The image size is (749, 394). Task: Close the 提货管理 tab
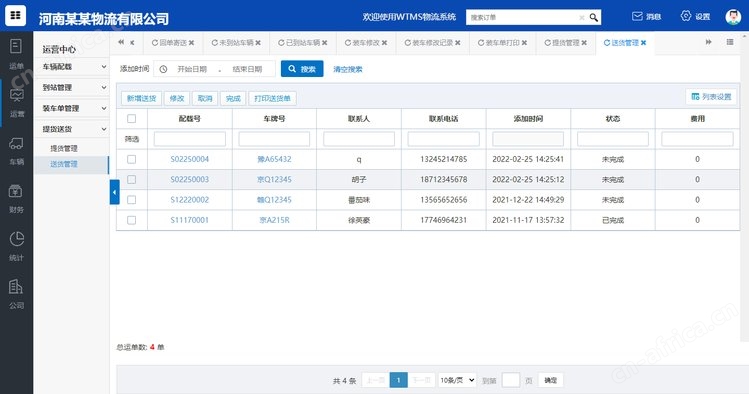coord(584,43)
